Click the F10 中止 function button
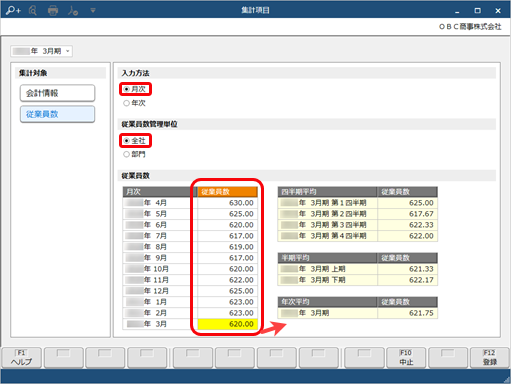This screenshot has width=511, height=384. tap(406, 358)
